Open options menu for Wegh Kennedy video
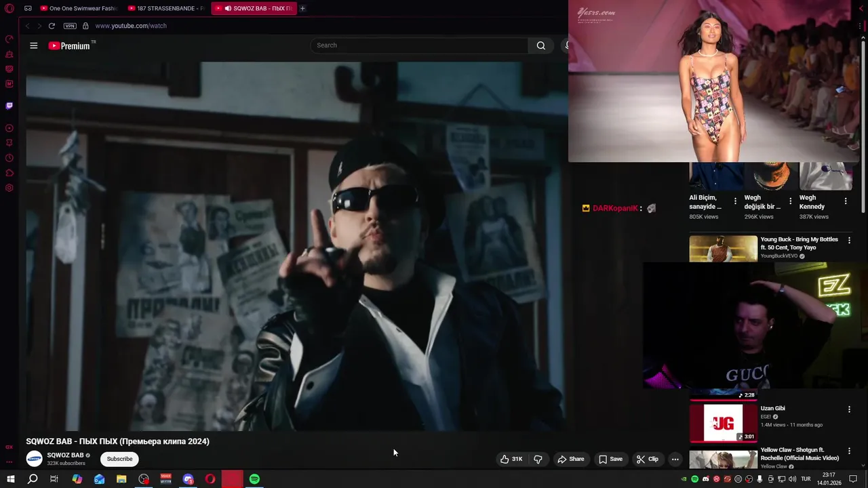Viewport: 868px width, 488px height. tap(845, 201)
